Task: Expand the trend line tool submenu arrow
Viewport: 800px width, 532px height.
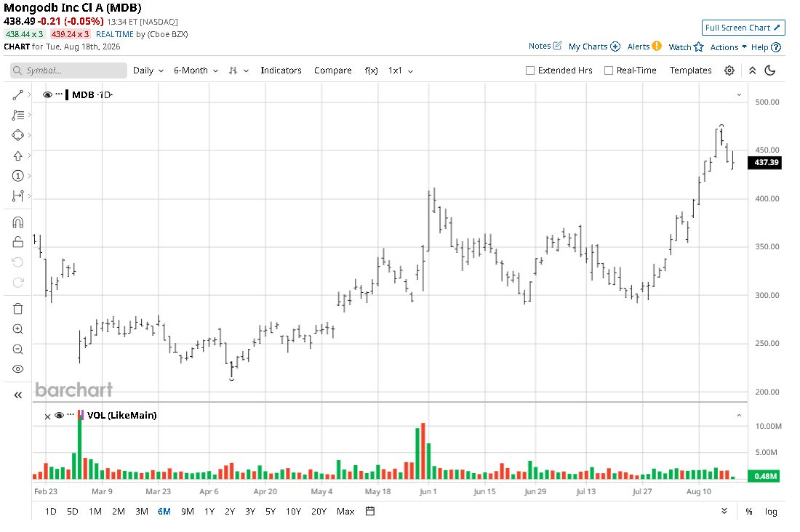Action: 29,94
